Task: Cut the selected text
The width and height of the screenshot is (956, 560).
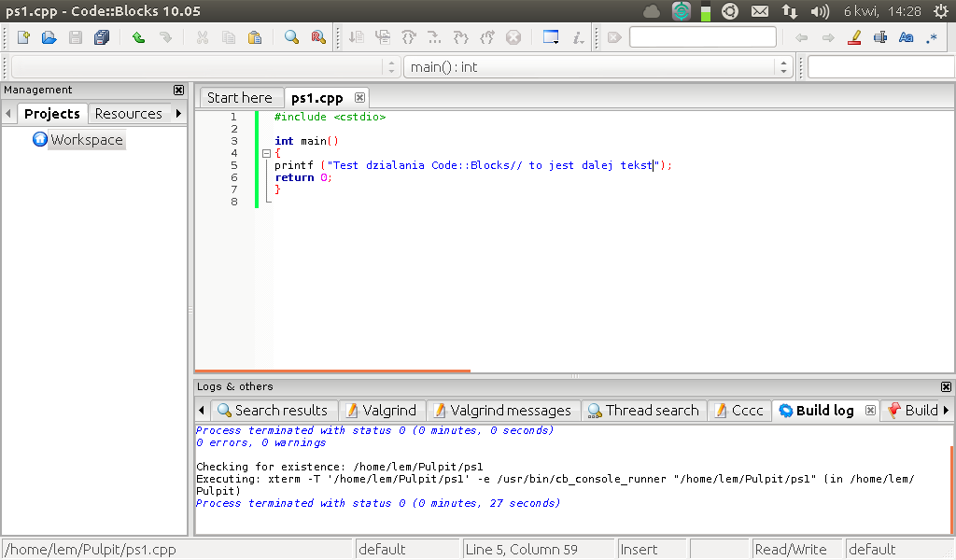Action: tap(202, 36)
